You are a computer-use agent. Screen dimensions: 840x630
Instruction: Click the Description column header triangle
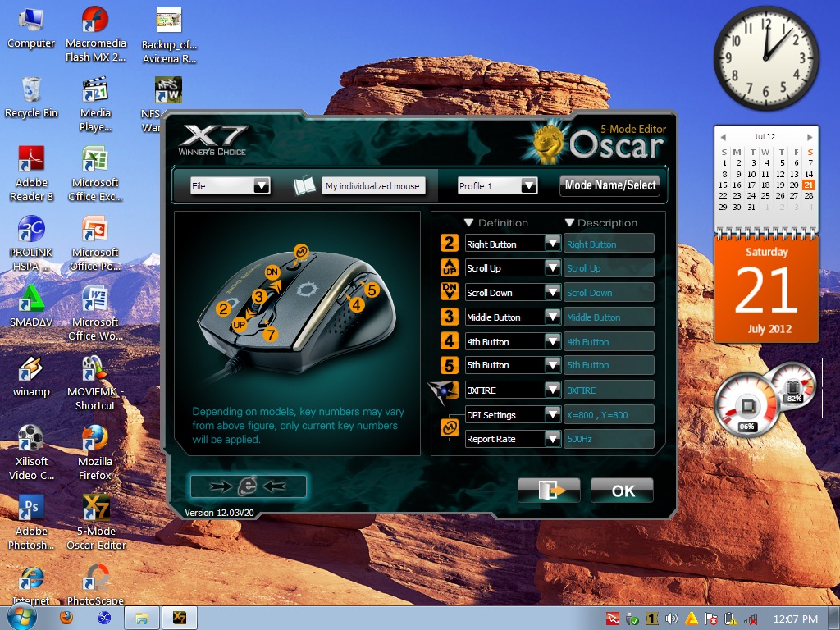569,222
